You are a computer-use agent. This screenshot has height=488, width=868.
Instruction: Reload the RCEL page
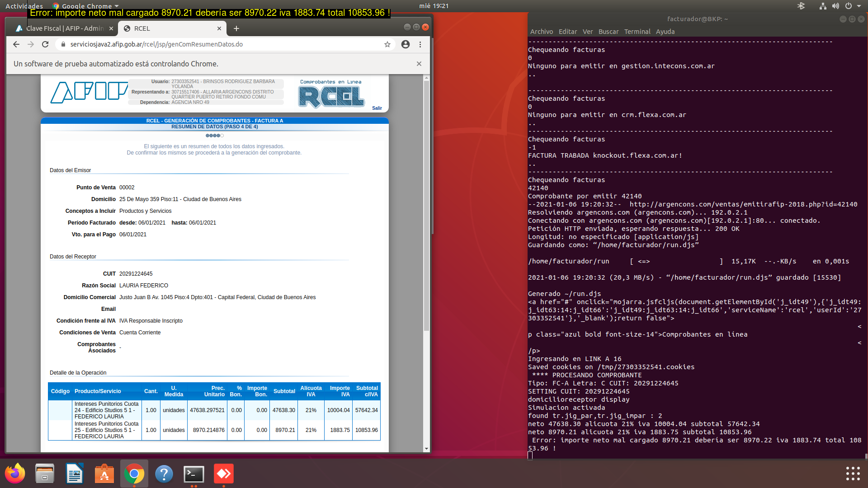tap(45, 44)
